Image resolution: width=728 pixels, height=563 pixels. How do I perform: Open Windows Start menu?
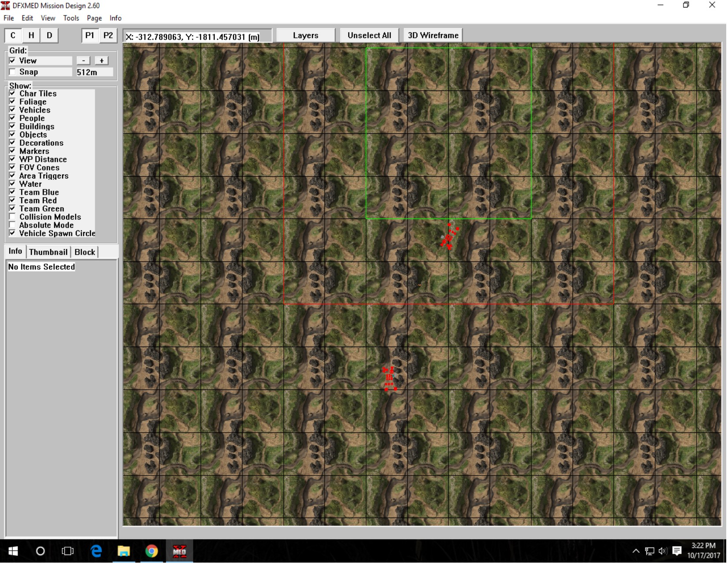[13, 552]
